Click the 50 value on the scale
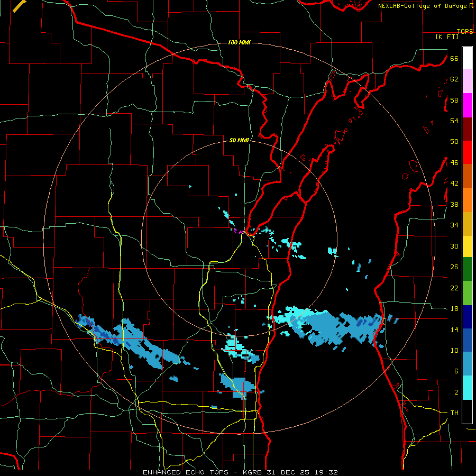Image resolution: width=476 pixels, height=476 pixels. pyautogui.click(x=454, y=142)
